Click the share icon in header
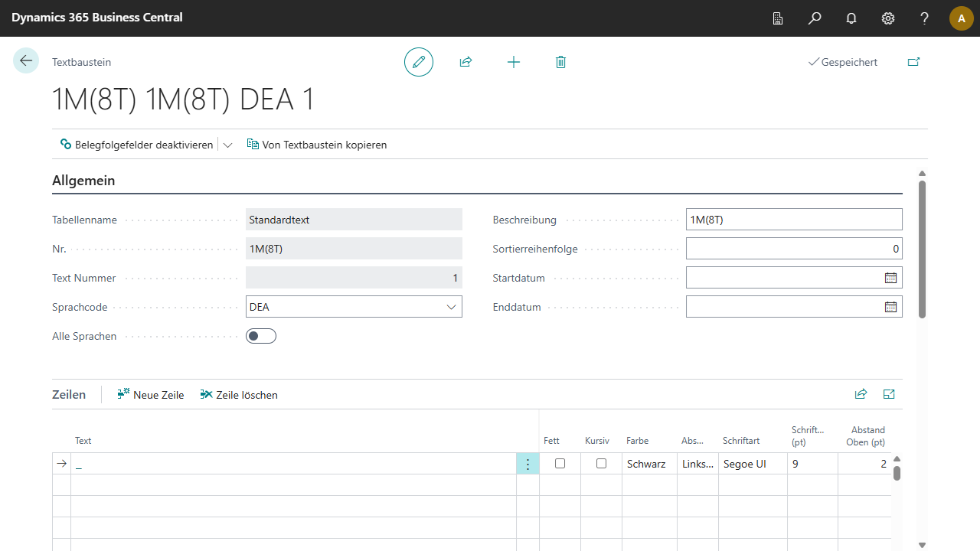980x551 pixels. pos(465,62)
